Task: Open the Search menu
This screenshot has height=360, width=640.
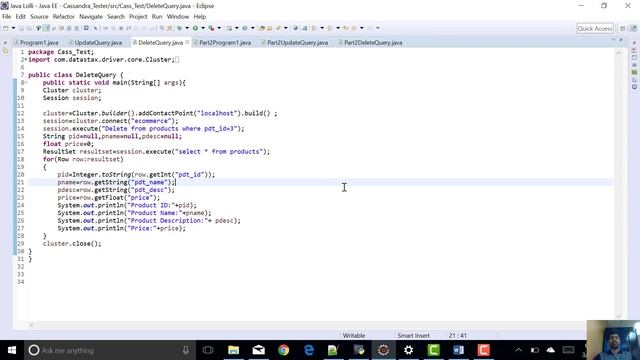Action: click(116, 17)
